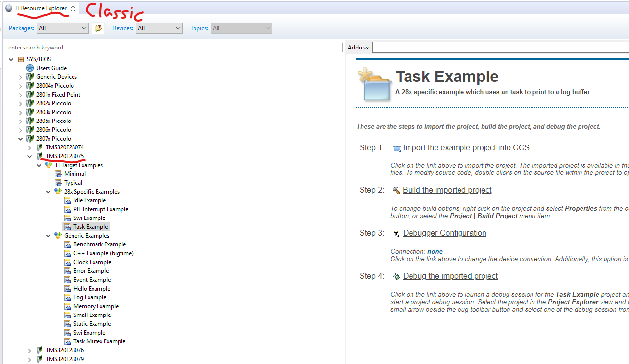This screenshot has height=364, width=629.
Task: Select the 2805x Piccolo tree item
Action: [53, 121]
